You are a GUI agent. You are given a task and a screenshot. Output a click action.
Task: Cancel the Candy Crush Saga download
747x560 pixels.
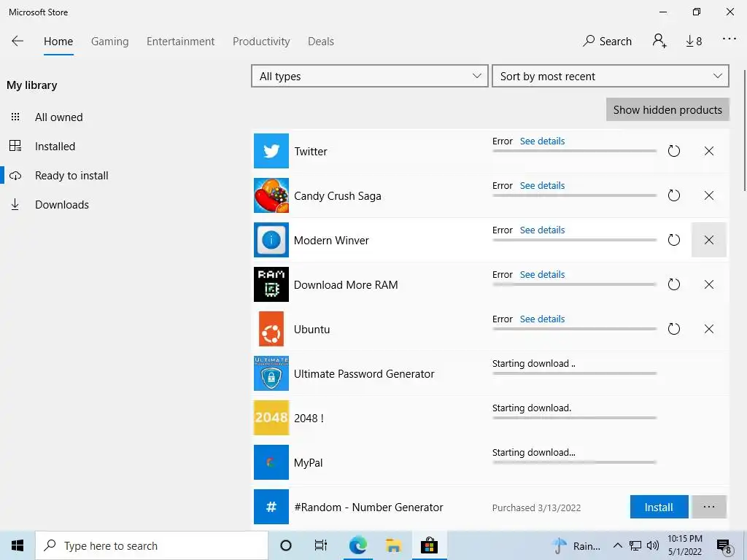coord(709,195)
